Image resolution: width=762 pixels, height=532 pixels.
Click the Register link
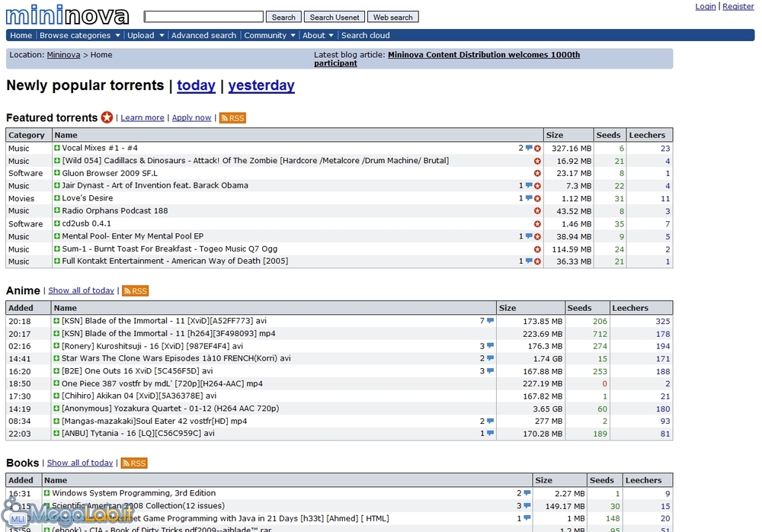pos(738,6)
